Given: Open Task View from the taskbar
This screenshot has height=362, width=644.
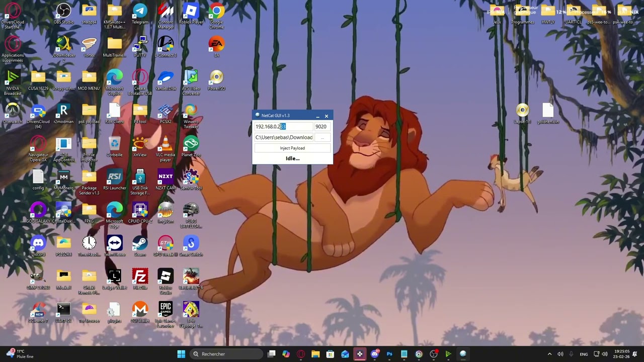Looking at the screenshot, I should tap(271, 354).
